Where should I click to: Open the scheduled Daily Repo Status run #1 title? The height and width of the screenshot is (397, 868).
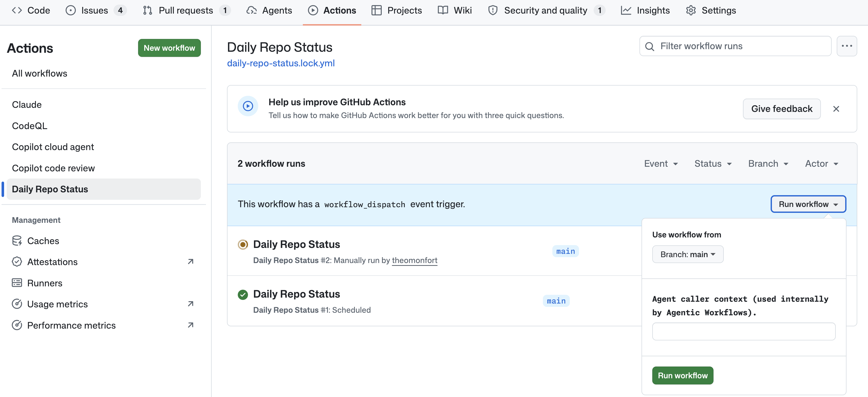(296, 294)
